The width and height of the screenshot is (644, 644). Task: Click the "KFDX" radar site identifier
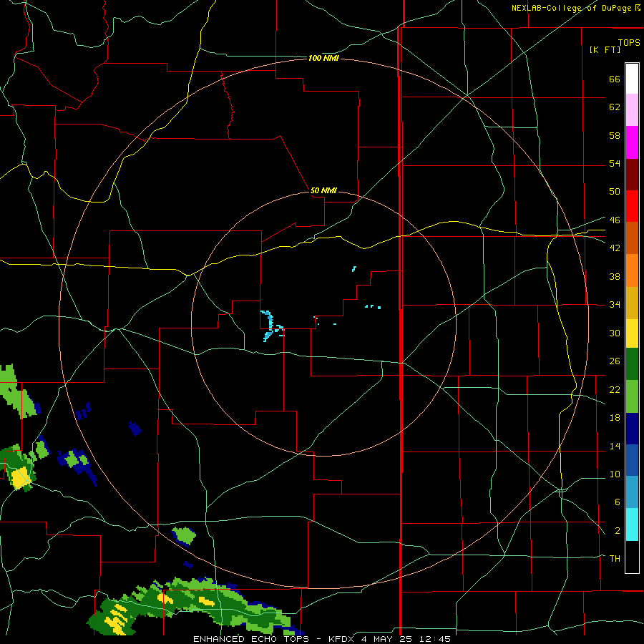(x=342, y=639)
